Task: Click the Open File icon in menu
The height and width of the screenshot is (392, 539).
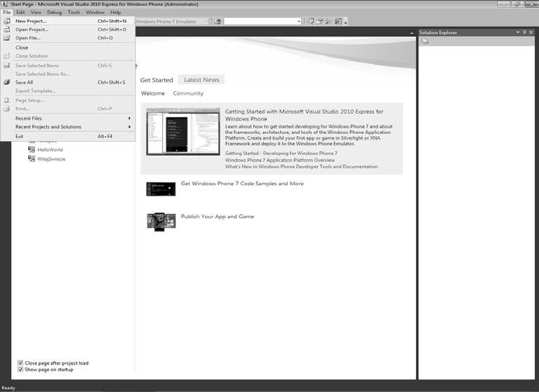Action: 6,38
